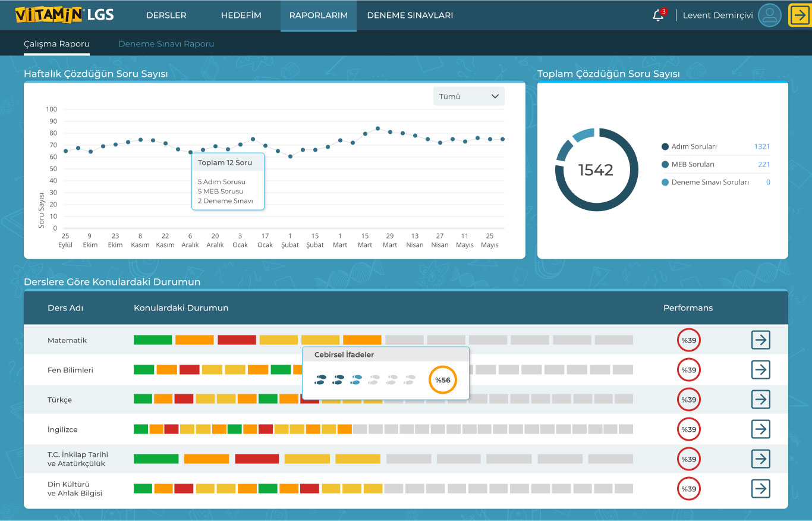The height and width of the screenshot is (521, 812).
Task: Click '5 MEB Sorusu' in tooltip
Action: [221, 192]
